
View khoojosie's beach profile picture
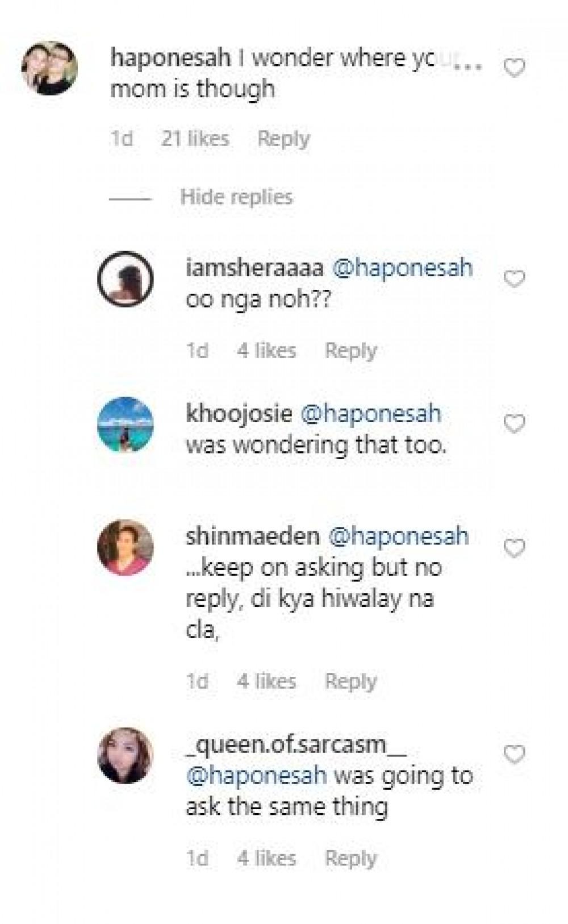point(126,424)
